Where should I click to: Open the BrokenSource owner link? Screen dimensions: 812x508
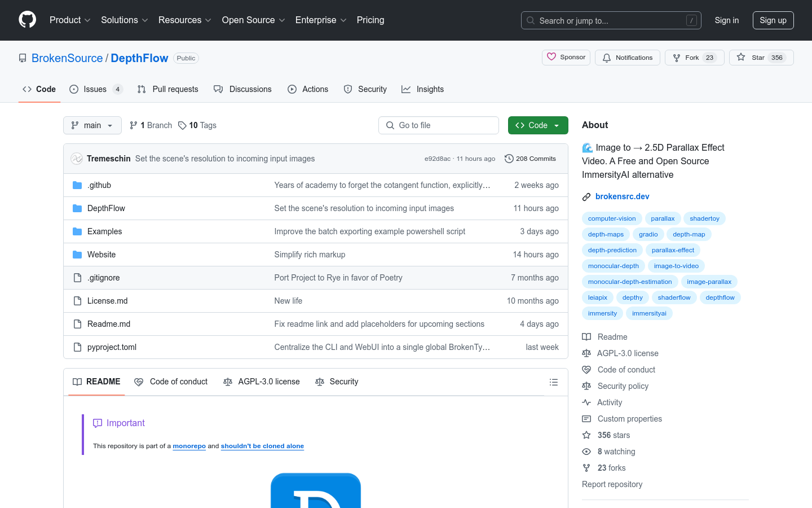67,58
